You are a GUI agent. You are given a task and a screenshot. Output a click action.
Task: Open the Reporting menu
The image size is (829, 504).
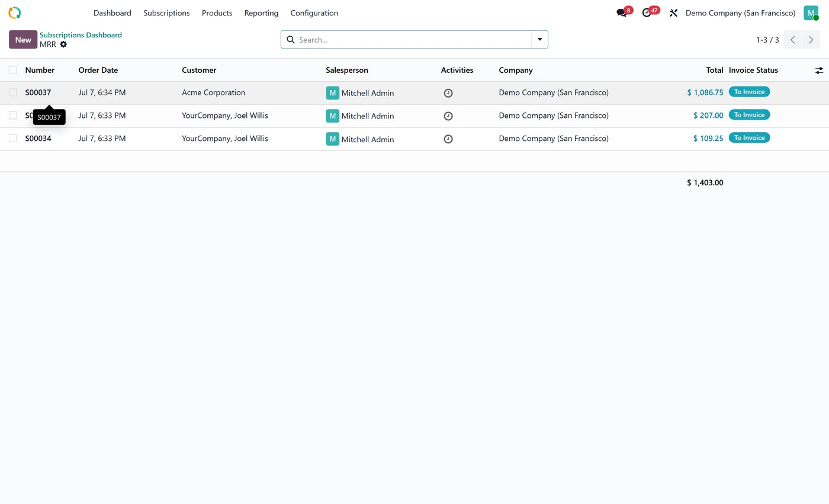(x=261, y=13)
